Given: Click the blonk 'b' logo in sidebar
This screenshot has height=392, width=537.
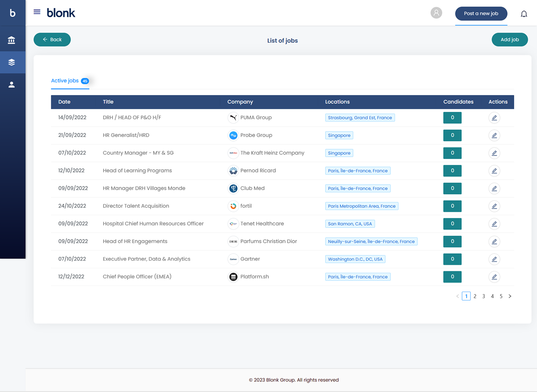Looking at the screenshot, I should 12,13.
